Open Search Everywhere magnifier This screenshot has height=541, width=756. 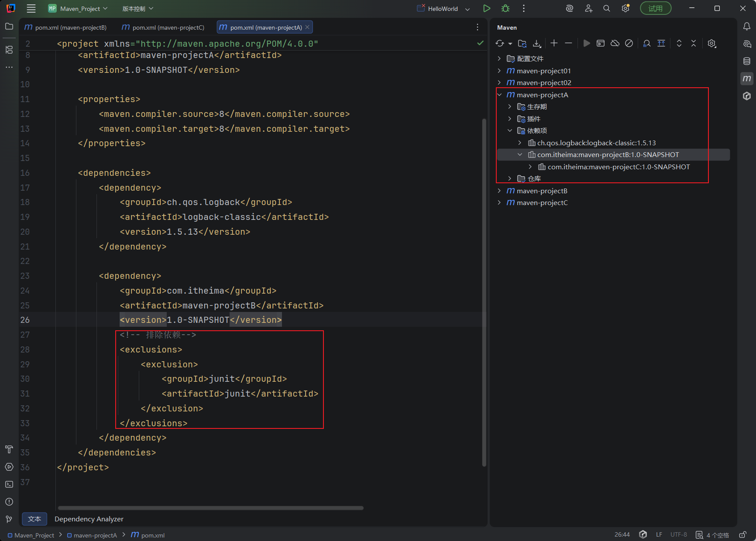point(607,8)
